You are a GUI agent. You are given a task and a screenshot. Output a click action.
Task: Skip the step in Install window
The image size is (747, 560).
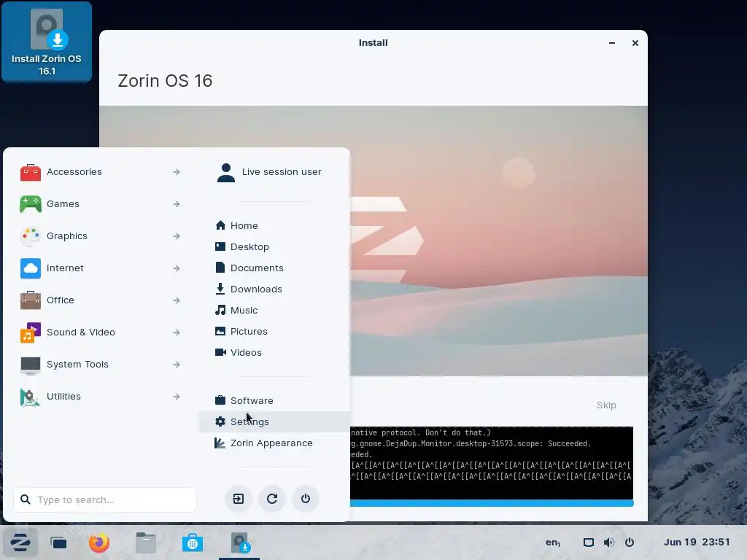606,405
